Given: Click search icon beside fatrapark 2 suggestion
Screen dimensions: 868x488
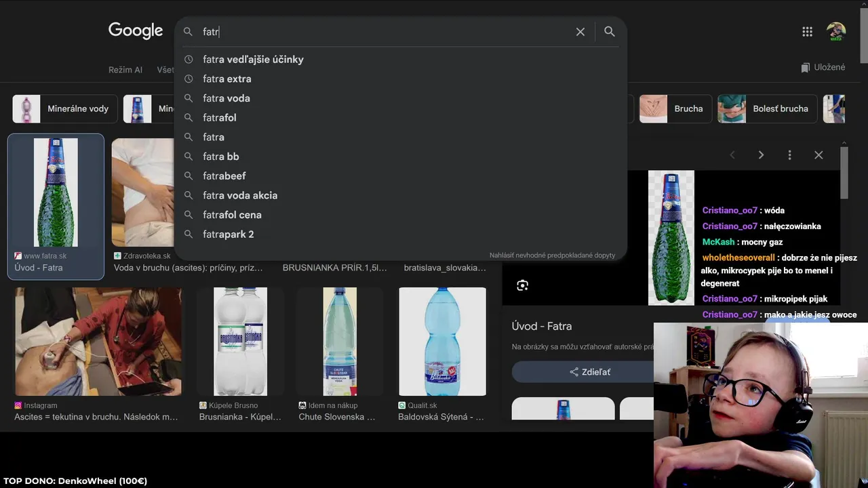Looking at the screenshot, I should click(x=189, y=234).
